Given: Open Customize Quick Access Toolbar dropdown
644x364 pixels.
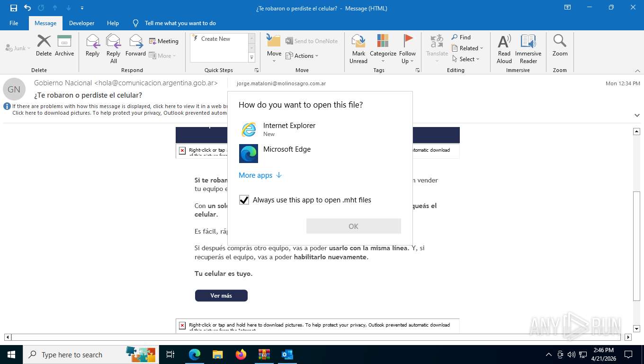Looking at the screenshot, I should 82,8.
